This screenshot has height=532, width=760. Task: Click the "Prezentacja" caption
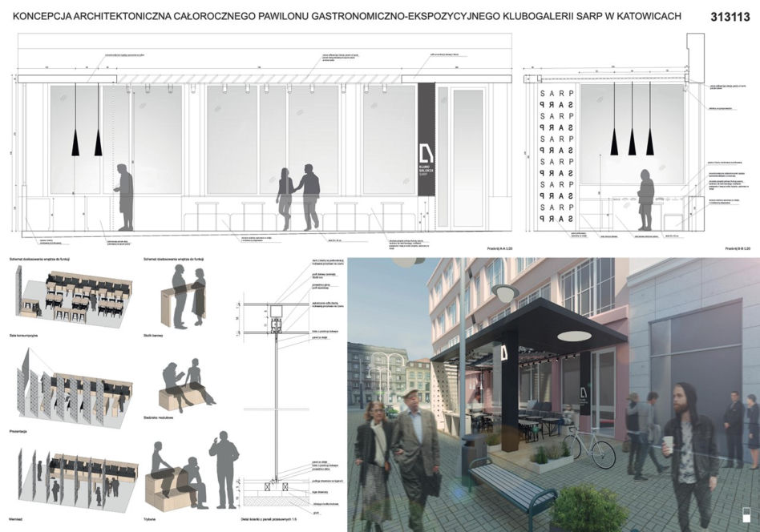click(x=18, y=431)
